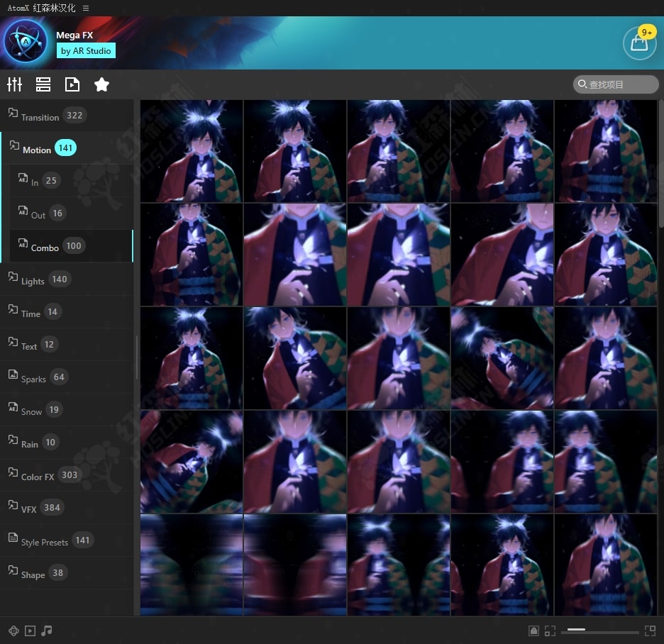The height and width of the screenshot is (644, 664).
Task: Select the third thumbnail in the bottom row
Action: click(399, 565)
